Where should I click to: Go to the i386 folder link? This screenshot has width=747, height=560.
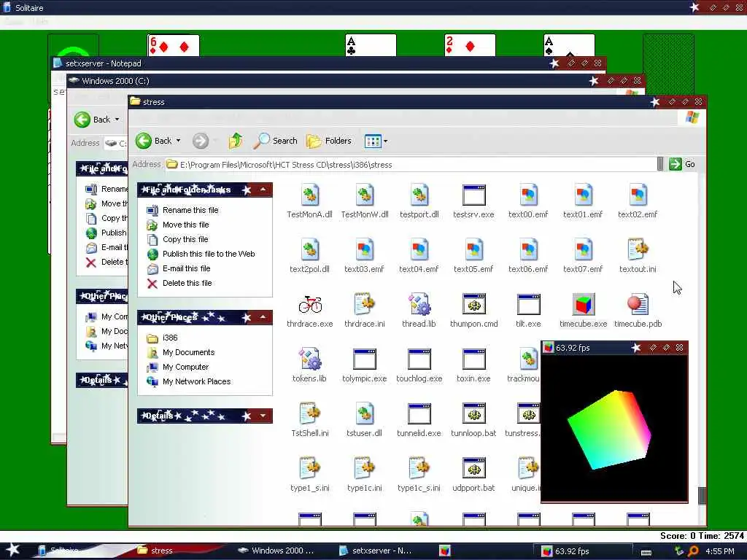pyautogui.click(x=170, y=338)
